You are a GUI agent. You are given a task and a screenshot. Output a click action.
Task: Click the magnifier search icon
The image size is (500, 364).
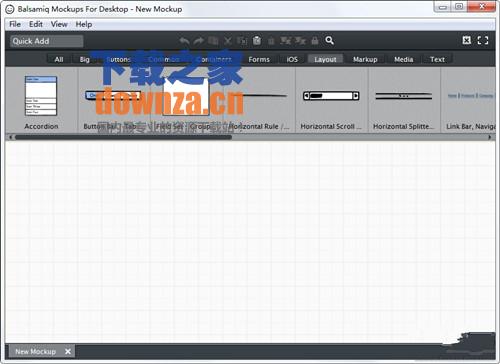tap(329, 40)
